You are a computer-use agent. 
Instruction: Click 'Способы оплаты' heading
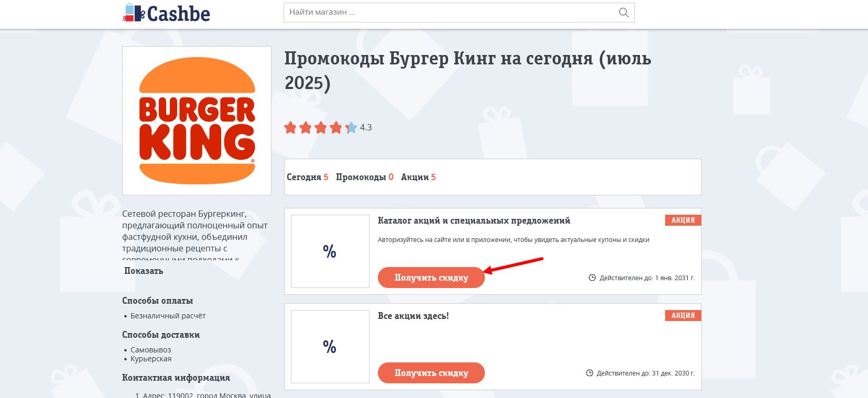pyautogui.click(x=157, y=301)
